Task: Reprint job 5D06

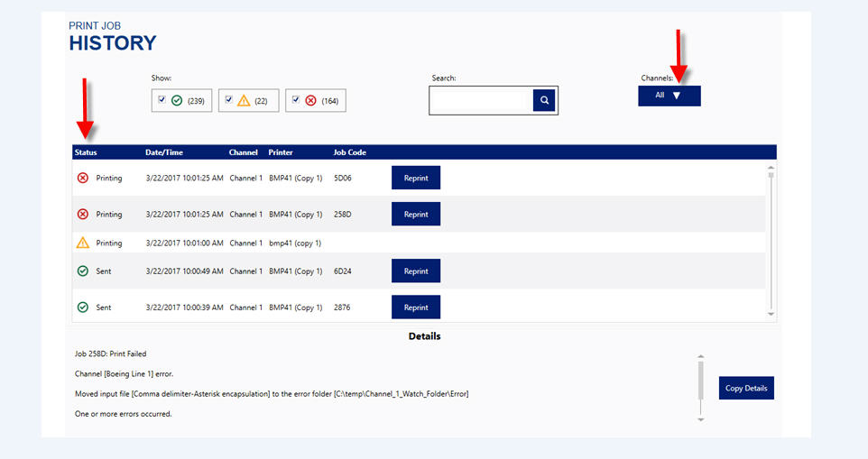Action: (416, 178)
